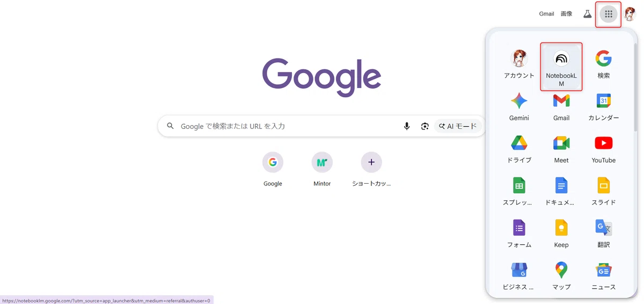Open the 画像 link in header
The width and height of the screenshot is (644, 304).
566,14
